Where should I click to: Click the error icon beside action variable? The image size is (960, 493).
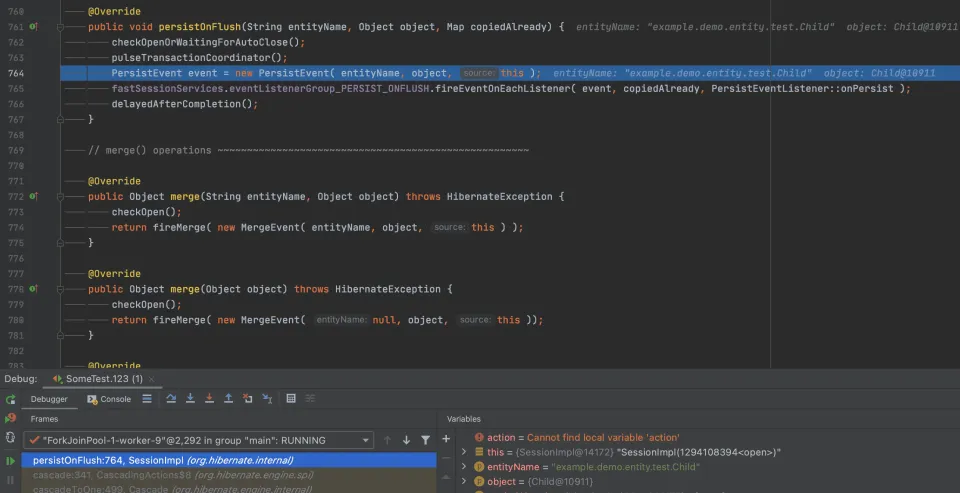tap(479, 437)
